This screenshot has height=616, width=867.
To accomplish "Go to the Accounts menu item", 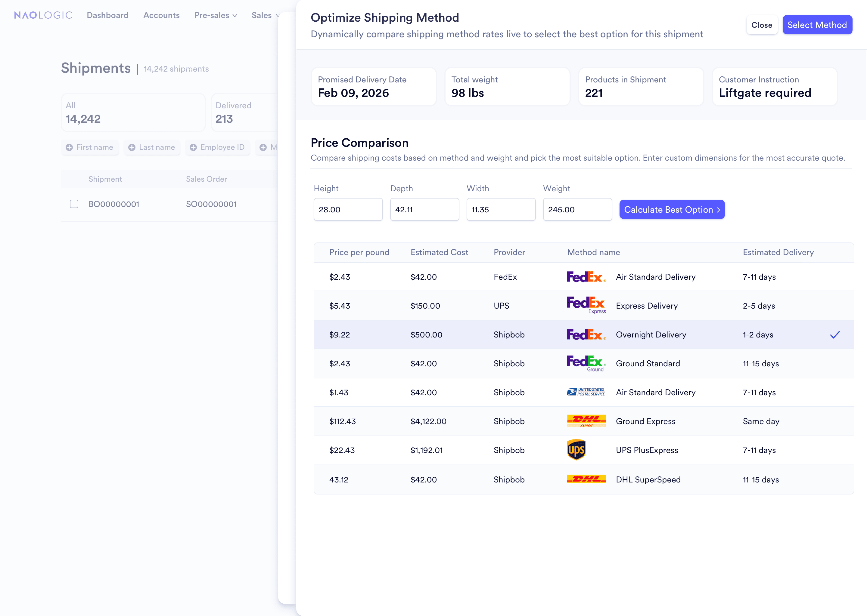I will pos(161,15).
